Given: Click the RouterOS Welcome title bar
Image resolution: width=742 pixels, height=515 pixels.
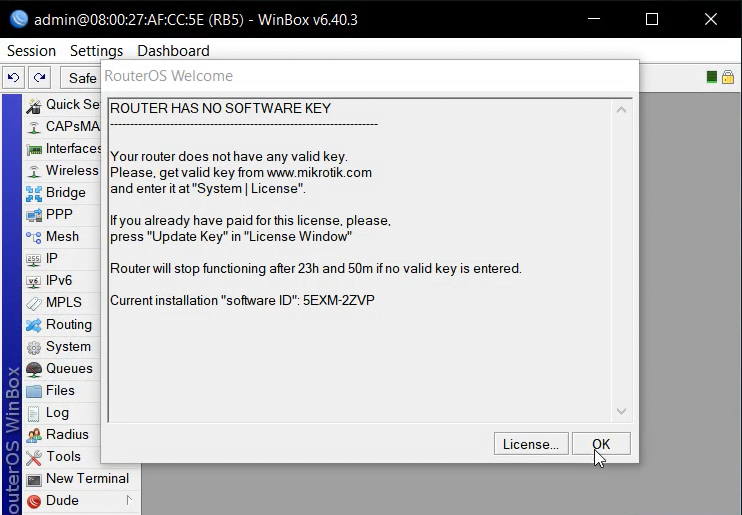Looking at the screenshot, I should tap(370, 76).
